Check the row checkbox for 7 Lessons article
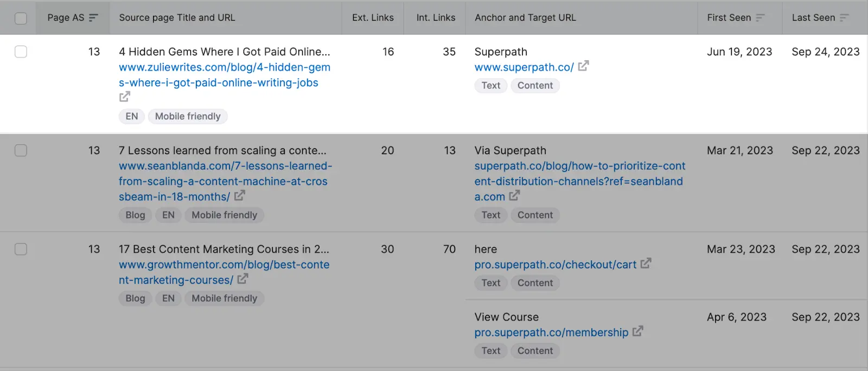Screen dimensions: 868x371 (x=21, y=150)
